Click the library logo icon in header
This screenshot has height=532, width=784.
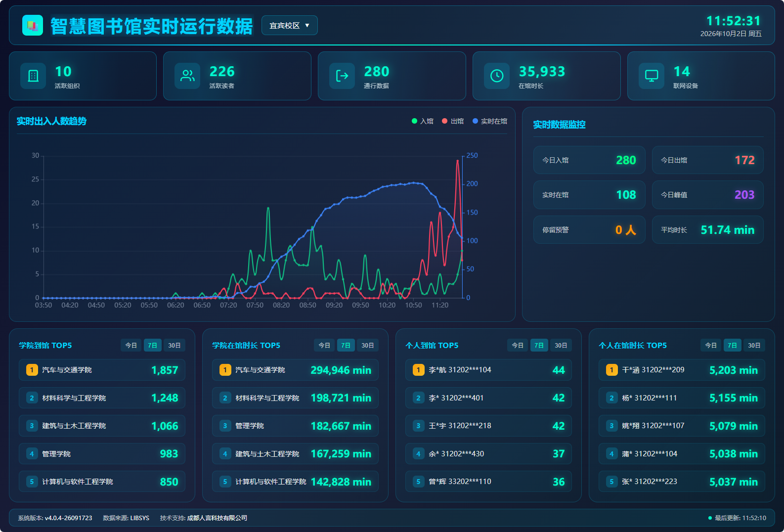[x=33, y=25]
